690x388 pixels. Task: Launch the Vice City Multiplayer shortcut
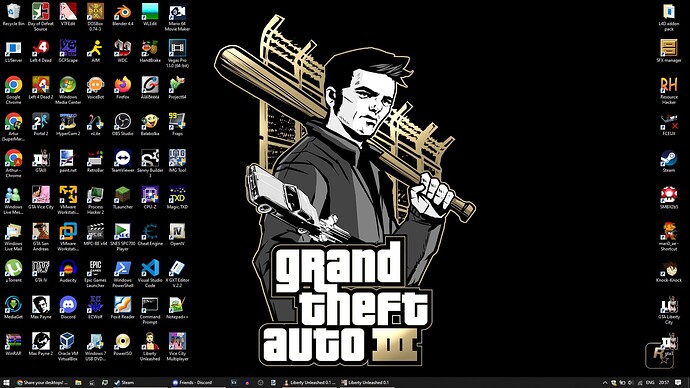177,346
